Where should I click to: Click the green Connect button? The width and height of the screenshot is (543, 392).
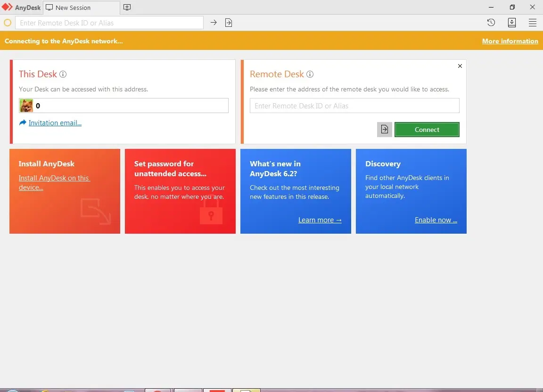tap(427, 130)
